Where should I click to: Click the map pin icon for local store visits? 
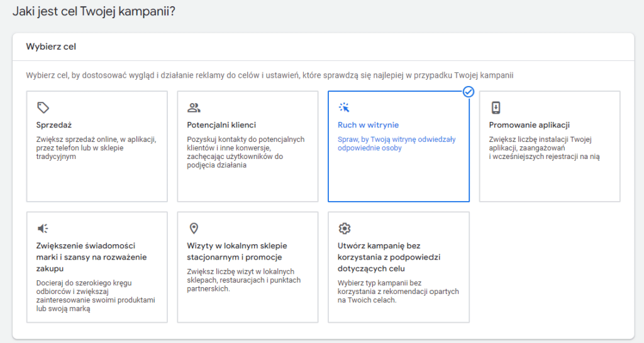[x=194, y=228]
